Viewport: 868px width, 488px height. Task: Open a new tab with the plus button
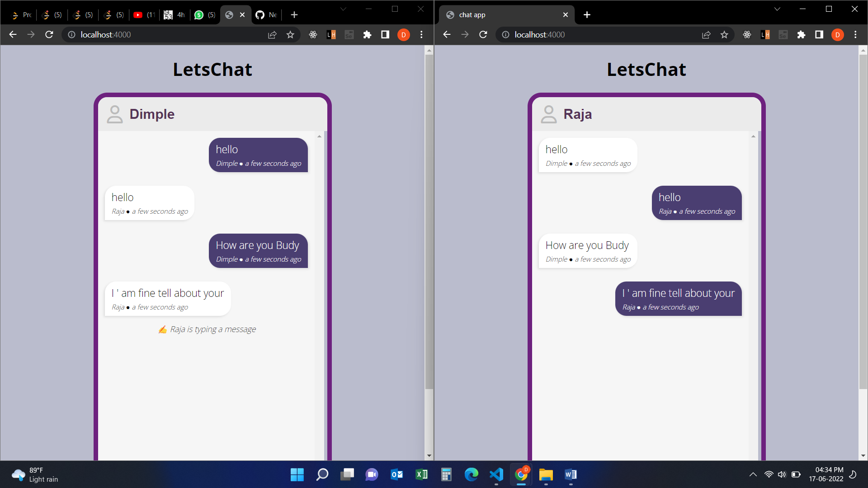tap(294, 15)
